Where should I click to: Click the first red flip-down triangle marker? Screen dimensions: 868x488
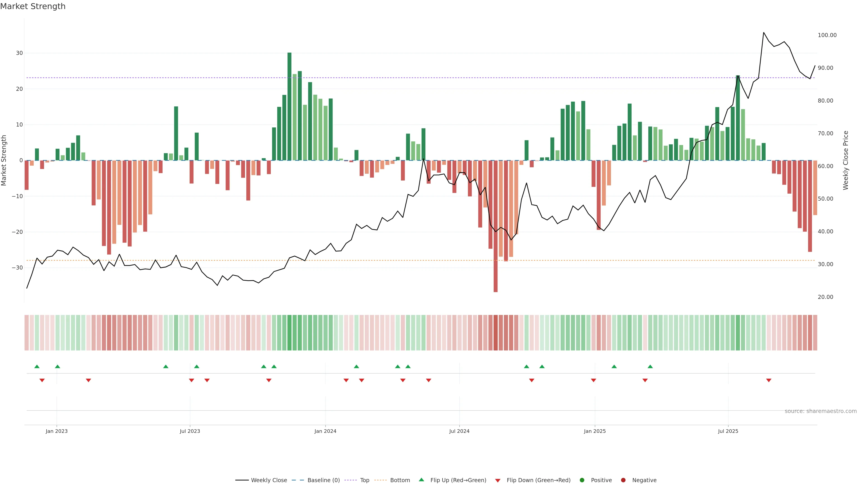pyautogui.click(x=42, y=380)
